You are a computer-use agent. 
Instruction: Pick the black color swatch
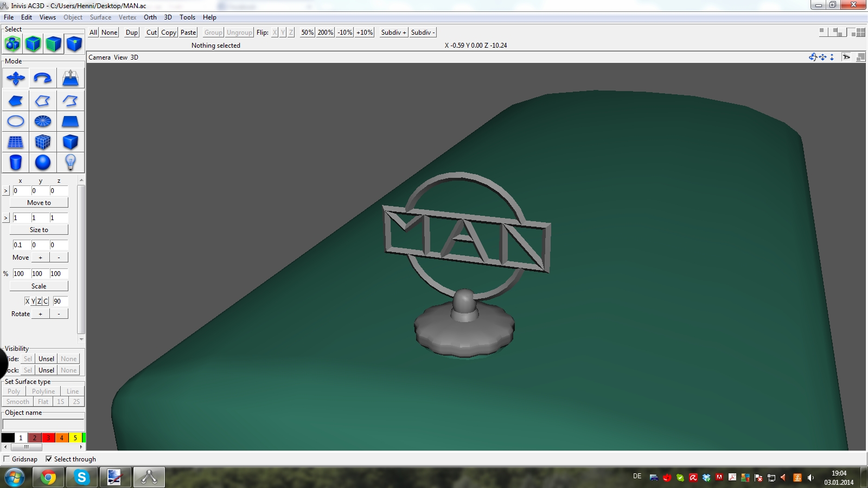pos(8,438)
